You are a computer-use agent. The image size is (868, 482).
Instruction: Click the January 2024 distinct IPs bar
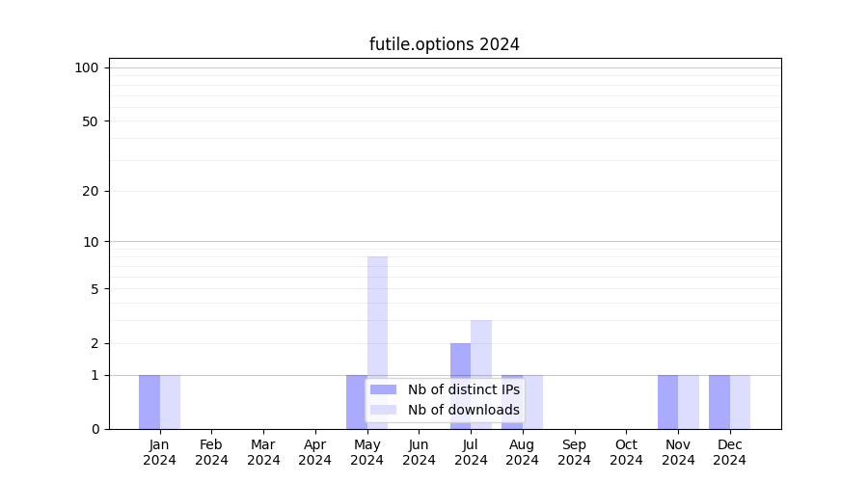pyautogui.click(x=149, y=401)
